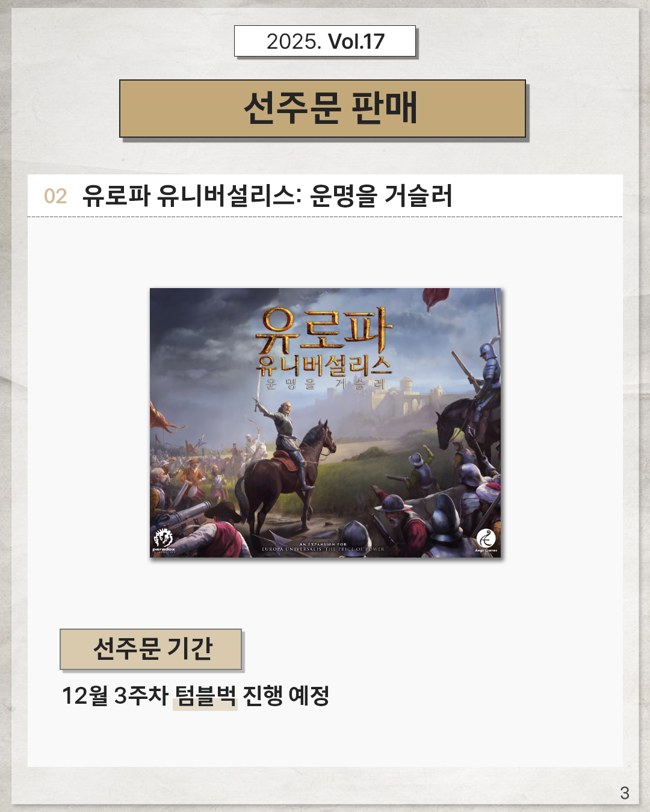650x812 pixels.
Task: Click the page number 3
Action: [x=625, y=793]
